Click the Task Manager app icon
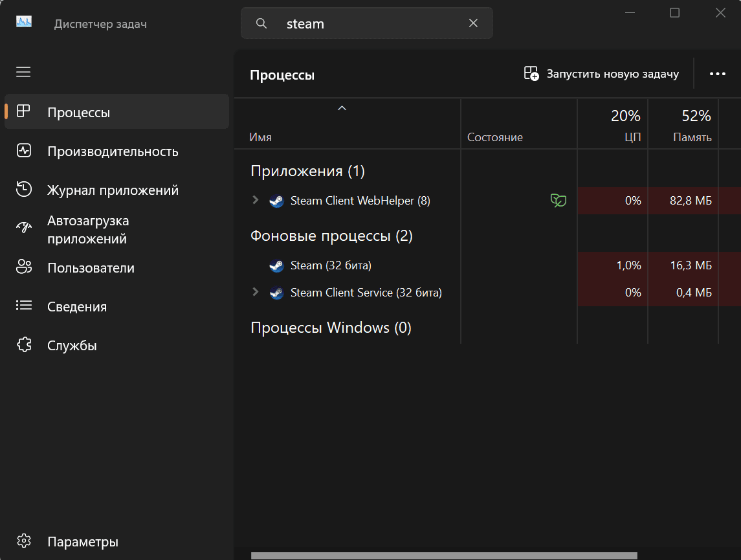741x560 pixels. click(24, 22)
